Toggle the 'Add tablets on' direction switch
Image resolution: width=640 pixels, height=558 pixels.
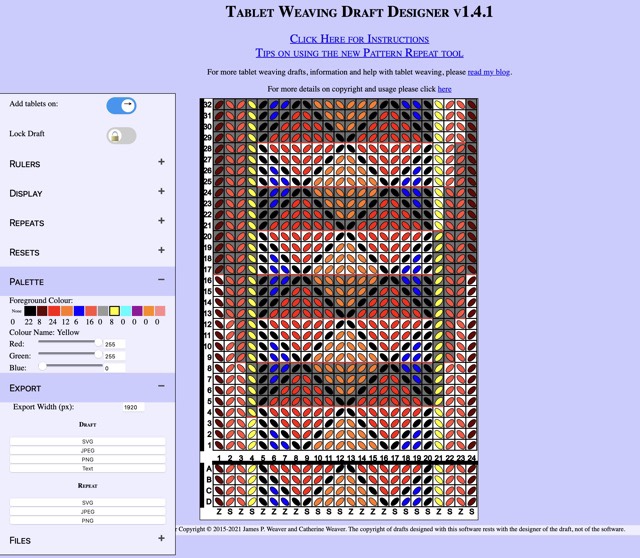pos(121,105)
